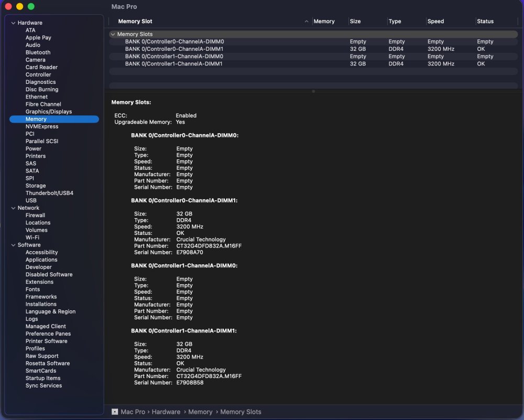Select Controller1-ChannelA-DIMM1 row
Screen dimensions: 524x420
[x=313, y=63]
